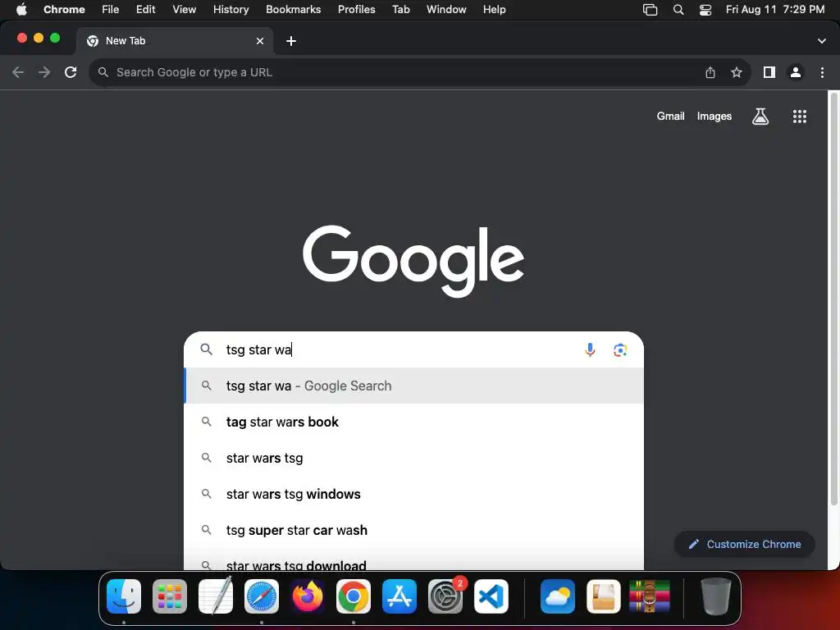Toggle the Chrome side panel
Screen dimensions: 840x630
click(x=769, y=72)
